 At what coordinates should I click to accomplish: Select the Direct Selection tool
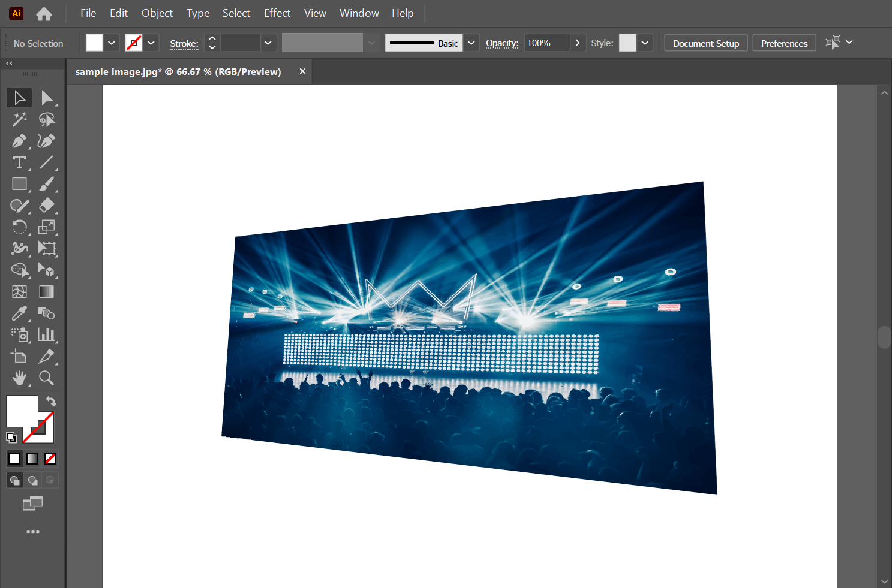click(47, 98)
